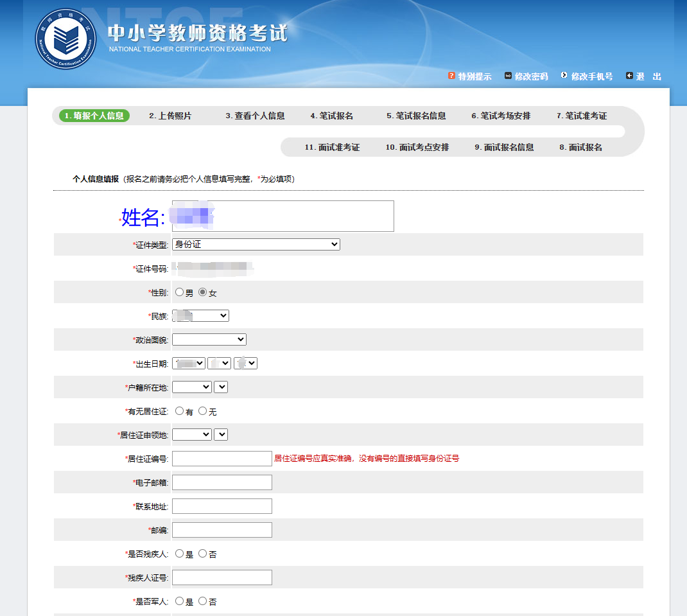This screenshot has height=616, width=687.
Task: Expand the 政治面貌 dropdown
Action: click(x=209, y=339)
